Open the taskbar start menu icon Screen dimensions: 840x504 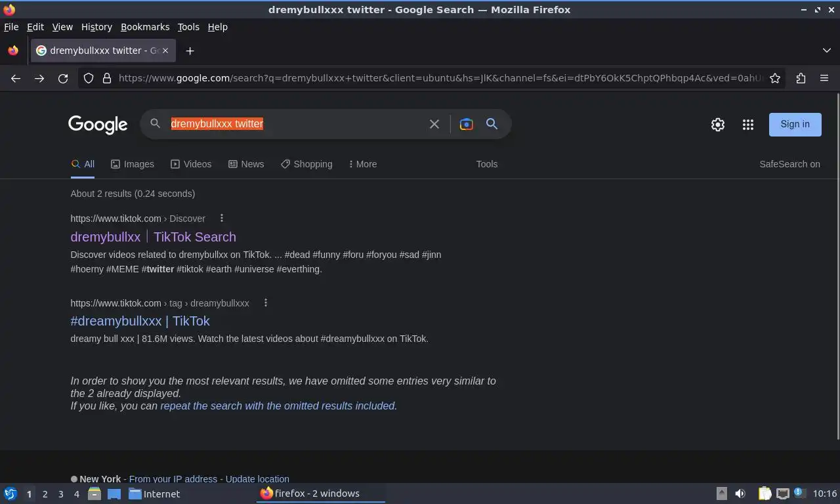10,493
